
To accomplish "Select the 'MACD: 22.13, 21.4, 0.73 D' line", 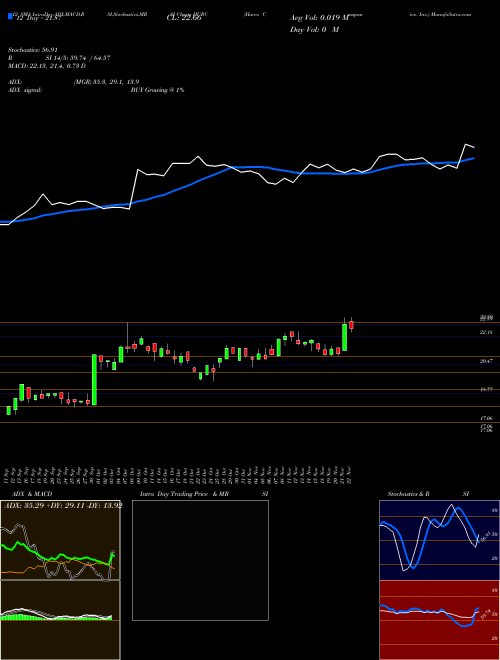I will tap(47, 66).
